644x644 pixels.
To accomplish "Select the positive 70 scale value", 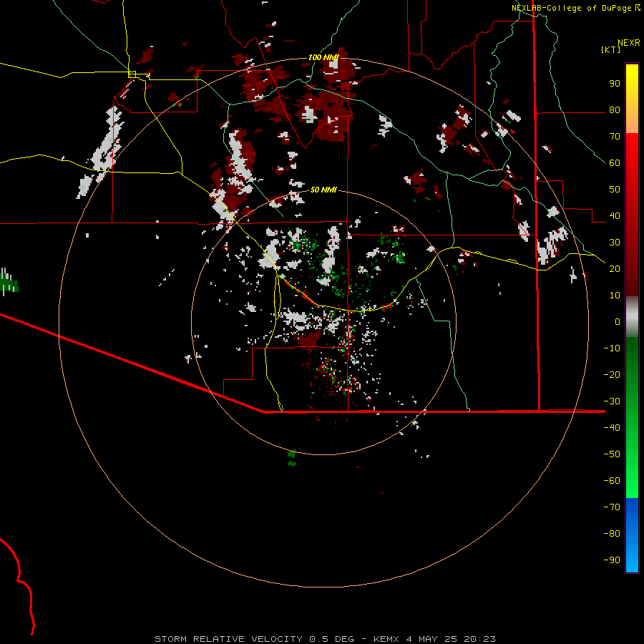I will (x=615, y=137).
